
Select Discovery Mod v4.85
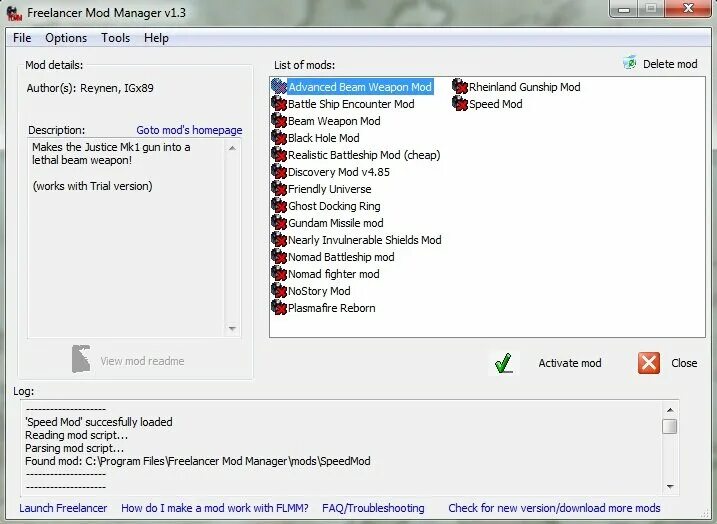339,172
